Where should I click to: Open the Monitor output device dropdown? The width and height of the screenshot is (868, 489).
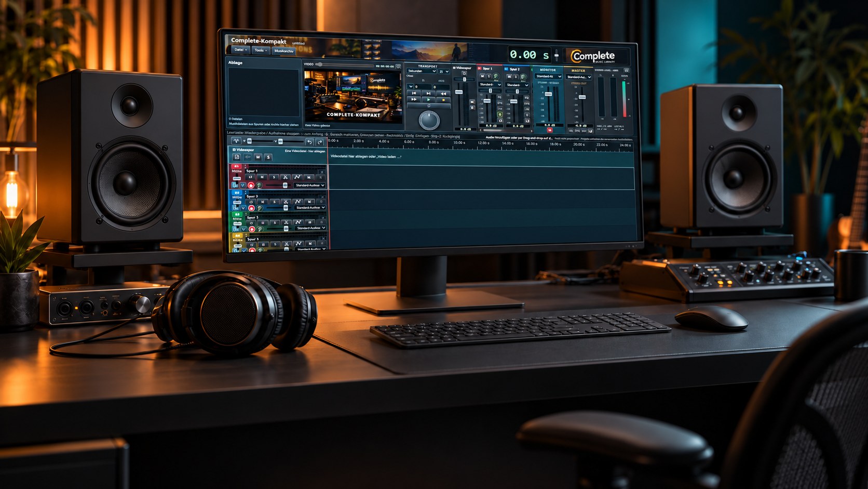pos(548,76)
